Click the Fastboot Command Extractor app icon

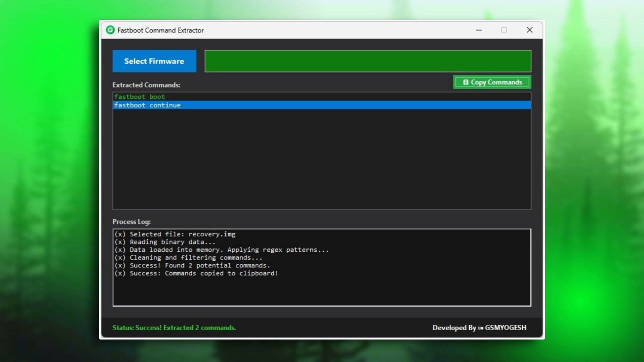point(110,30)
